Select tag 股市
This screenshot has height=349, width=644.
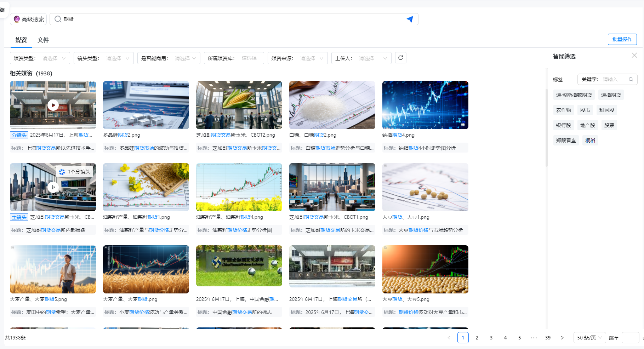(585, 110)
